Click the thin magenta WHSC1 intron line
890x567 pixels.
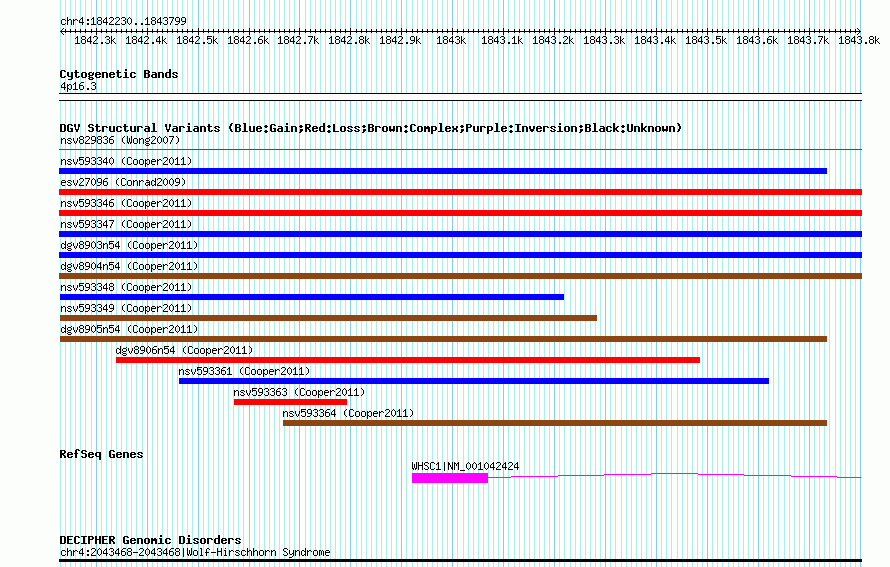click(x=674, y=475)
